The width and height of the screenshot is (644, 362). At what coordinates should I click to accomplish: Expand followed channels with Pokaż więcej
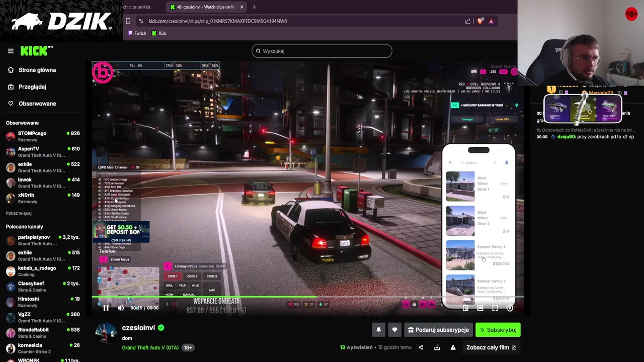point(19,213)
